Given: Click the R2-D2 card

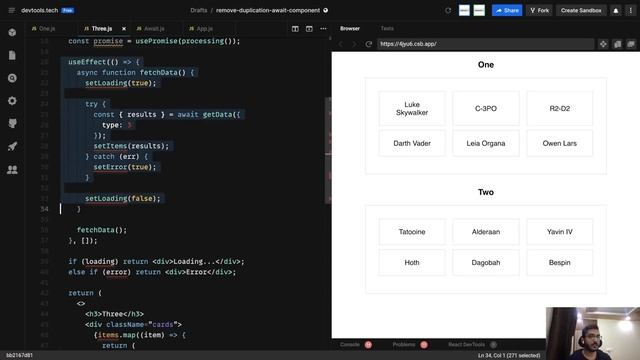Looking at the screenshot, I should click(560, 109).
